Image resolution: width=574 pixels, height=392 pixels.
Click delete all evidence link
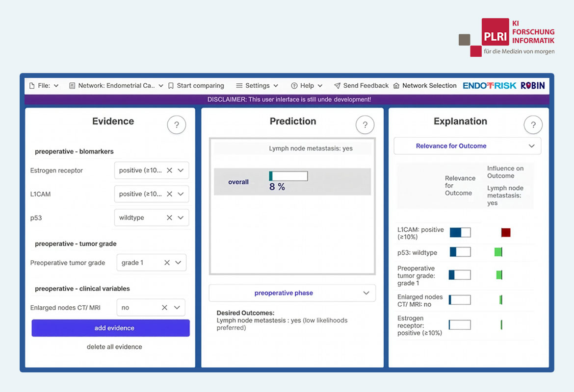coord(114,346)
